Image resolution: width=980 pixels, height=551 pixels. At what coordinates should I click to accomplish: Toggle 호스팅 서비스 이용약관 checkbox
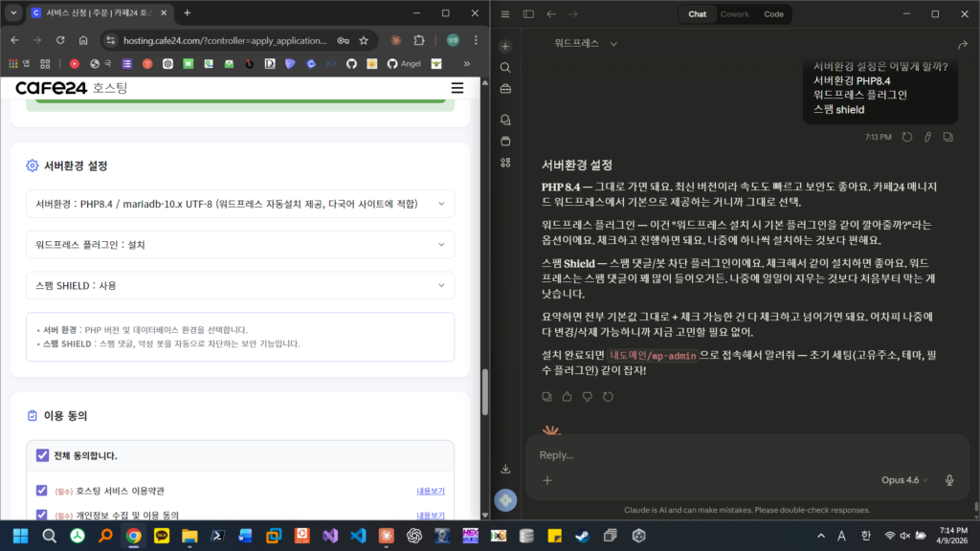[x=42, y=491]
